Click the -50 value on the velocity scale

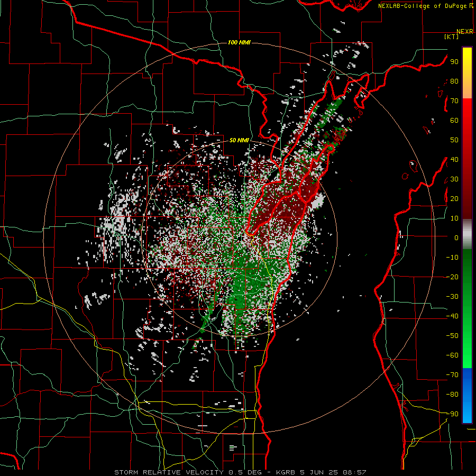[x=452, y=336]
